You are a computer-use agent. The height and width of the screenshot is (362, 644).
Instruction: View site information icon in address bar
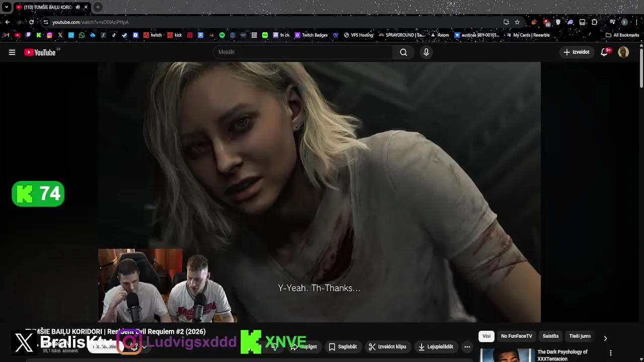(46, 22)
